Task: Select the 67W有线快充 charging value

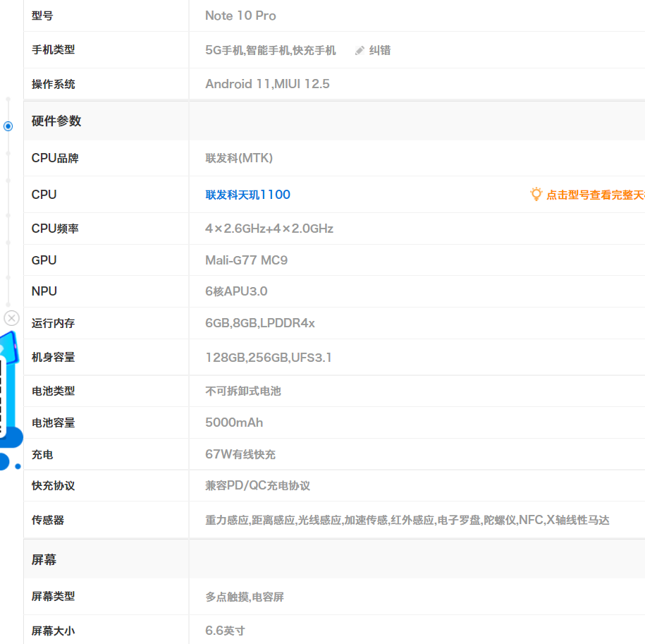Action: coord(240,454)
